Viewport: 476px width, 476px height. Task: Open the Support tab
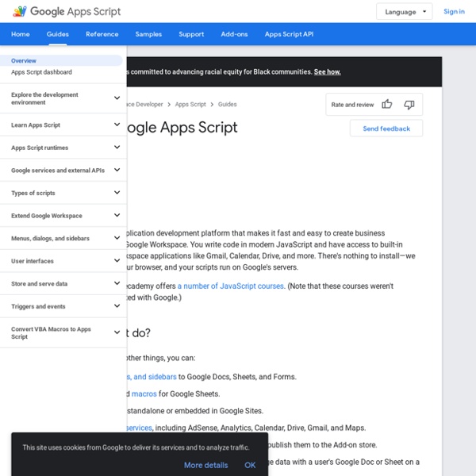tap(191, 34)
